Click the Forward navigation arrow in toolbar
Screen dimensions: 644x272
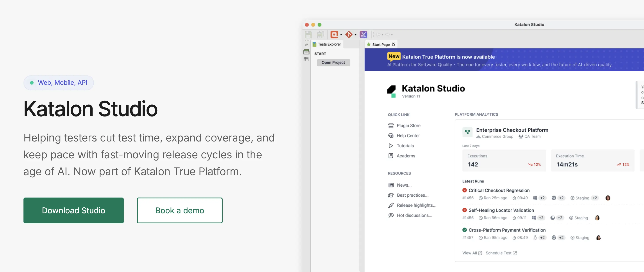388,34
